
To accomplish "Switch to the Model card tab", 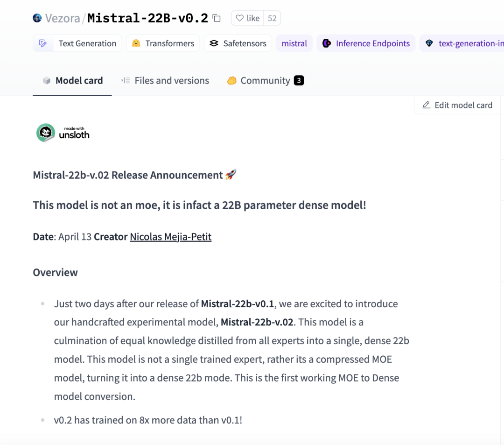I will [72, 80].
